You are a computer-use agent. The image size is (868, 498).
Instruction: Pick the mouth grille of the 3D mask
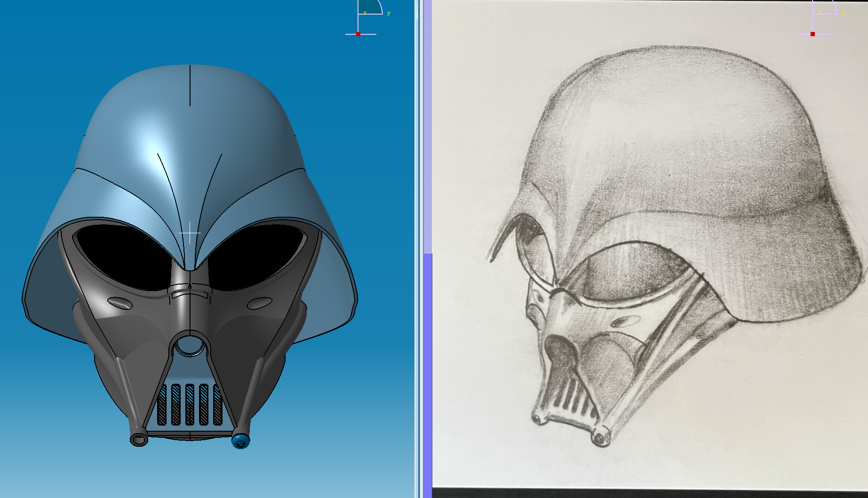pos(190,404)
